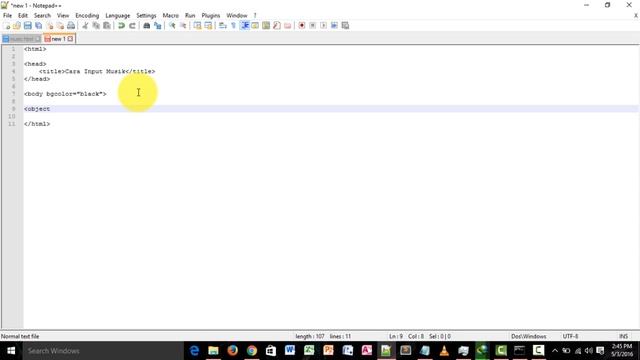Open Find with the binoculars icon

pos(147,26)
